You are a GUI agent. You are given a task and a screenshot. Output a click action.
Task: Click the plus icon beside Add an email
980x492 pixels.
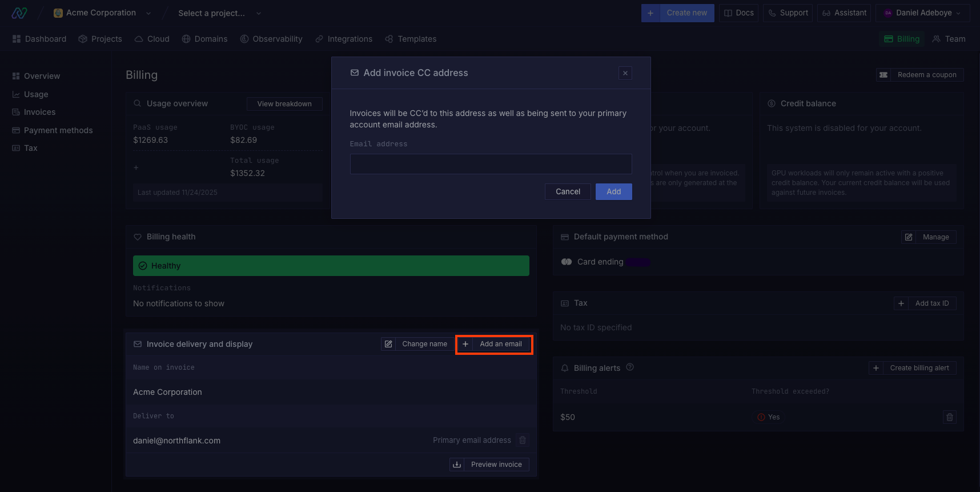[465, 344]
